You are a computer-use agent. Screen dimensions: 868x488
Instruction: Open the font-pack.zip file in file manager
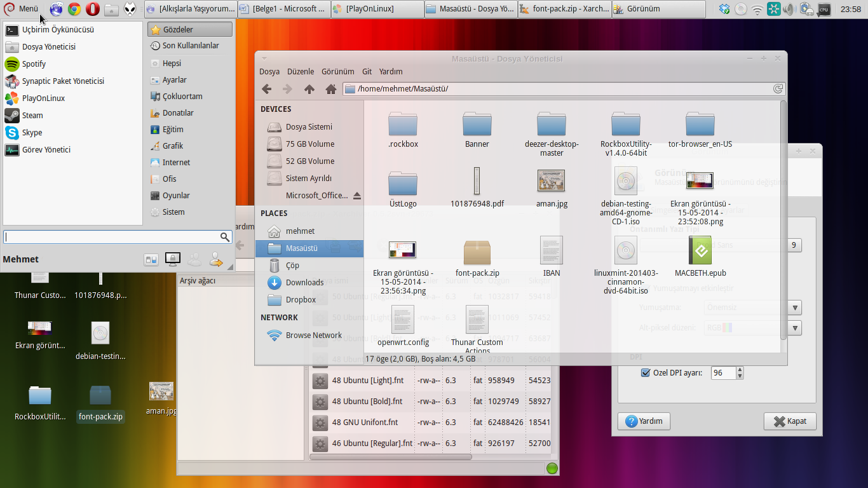click(x=477, y=257)
